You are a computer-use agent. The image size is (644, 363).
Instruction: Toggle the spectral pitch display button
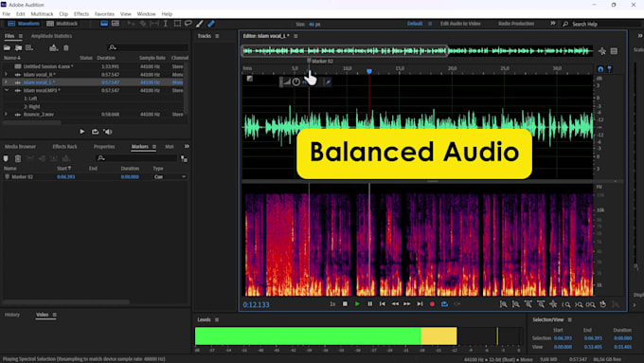tap(116, 24)
